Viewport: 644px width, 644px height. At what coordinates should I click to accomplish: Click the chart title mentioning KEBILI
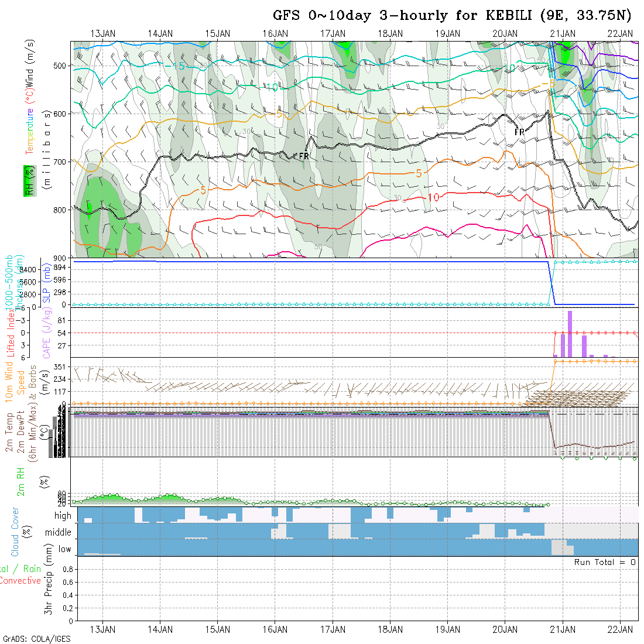(x=453, y=15)
